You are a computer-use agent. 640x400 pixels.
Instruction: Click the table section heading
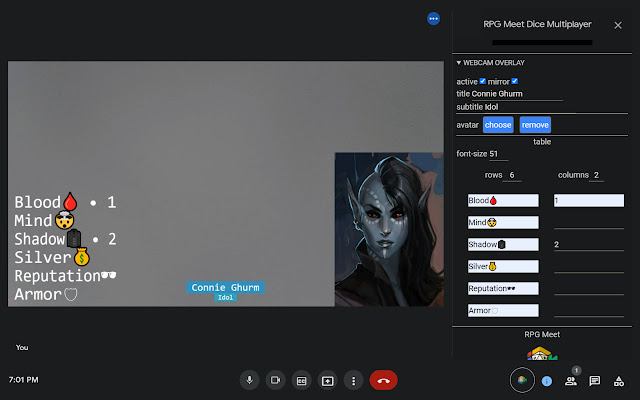coord(542,142)
